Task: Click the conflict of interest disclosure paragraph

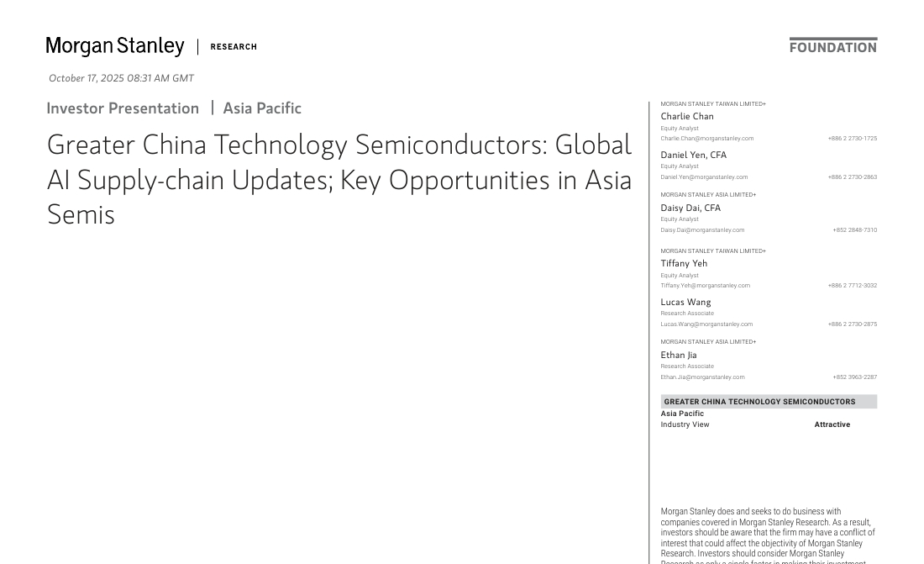Action: click(767, 535)
